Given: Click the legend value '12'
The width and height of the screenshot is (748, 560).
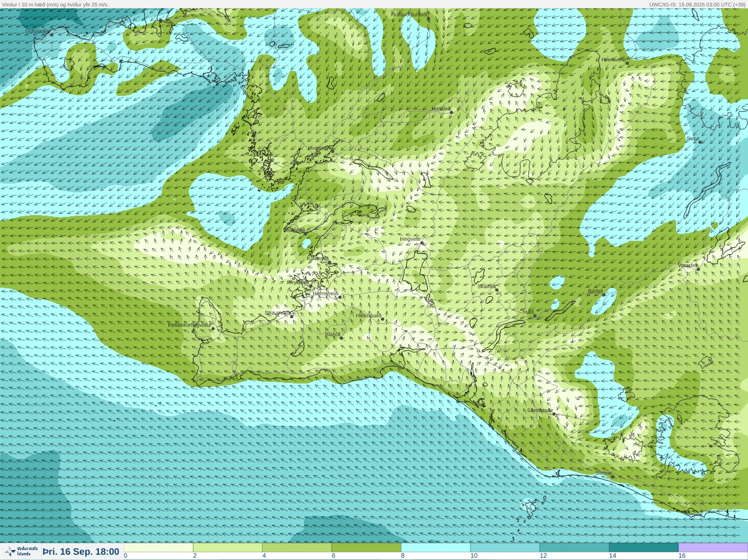Looking at the screenshot, I should (x=543, y=556).
